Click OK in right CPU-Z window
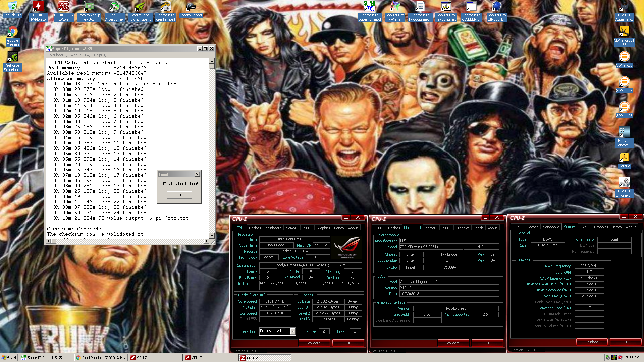Viewport: 644px width, 362px height. (x=626, y=342)
